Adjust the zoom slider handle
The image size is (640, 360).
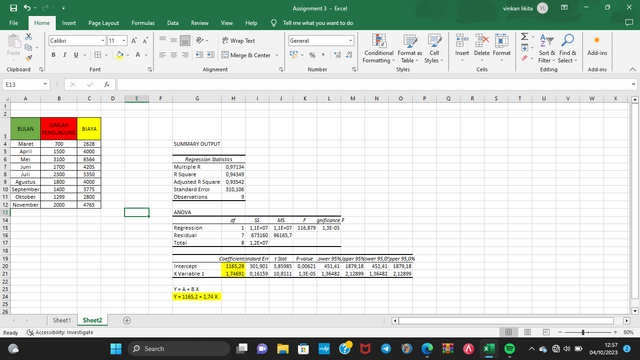(583, 332)
